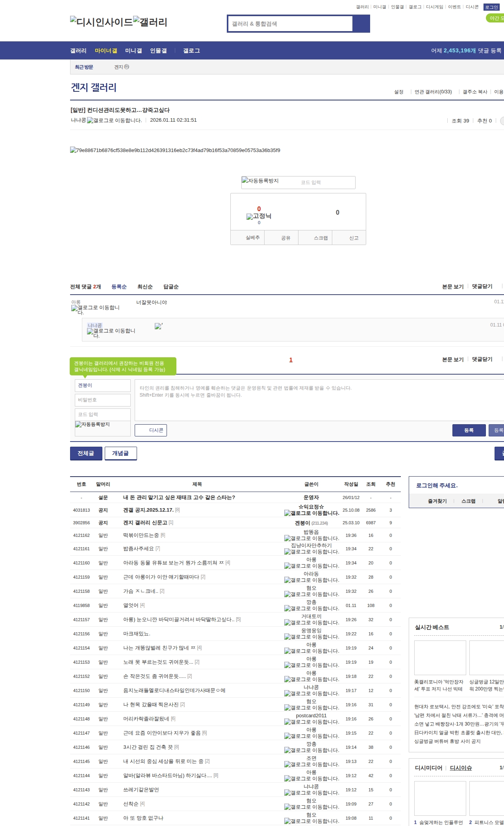The height and width of the screenshot is (826, 504).
Task: Select the 개념글 tab
Action: coord(120,453)
